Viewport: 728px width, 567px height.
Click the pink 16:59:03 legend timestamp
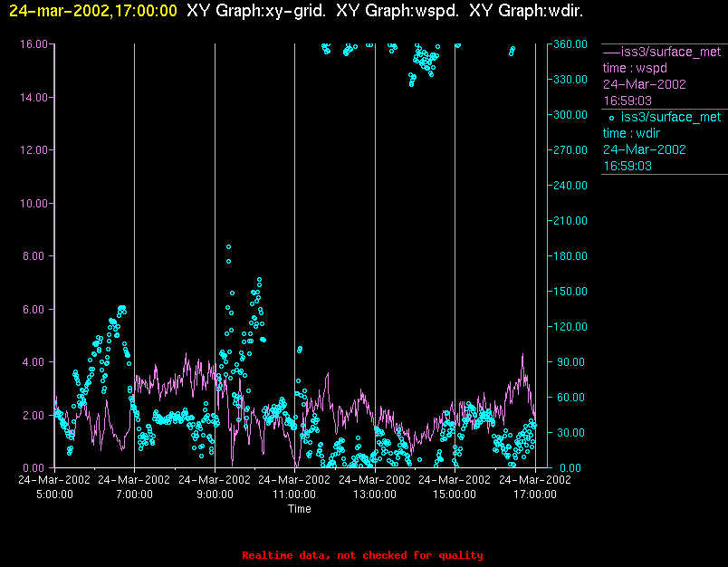click(x=627, y=101)
